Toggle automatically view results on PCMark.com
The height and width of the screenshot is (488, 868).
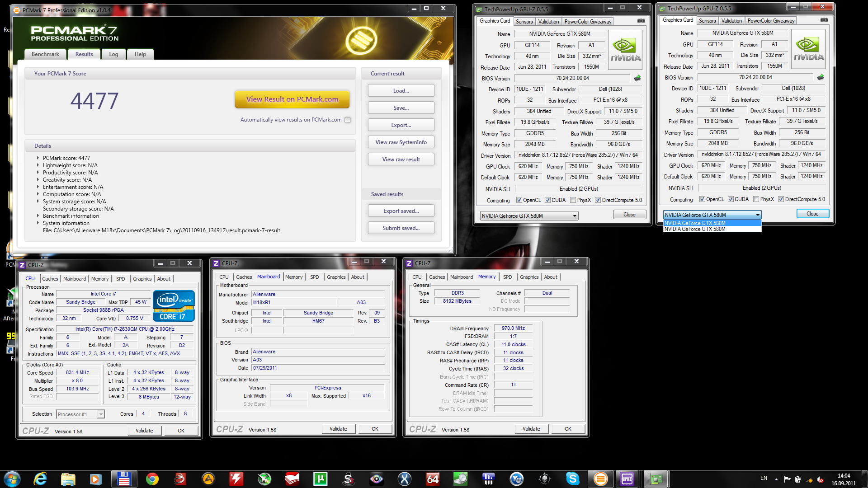coord(348,120)
